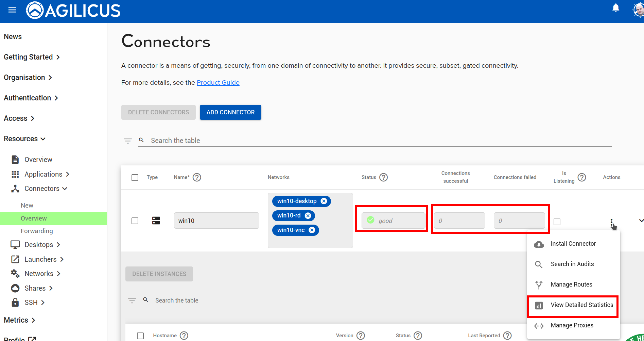Viewport: 644px width, 341px height.
Task: Click the Is Listening help icon
Action: (582, 177)
